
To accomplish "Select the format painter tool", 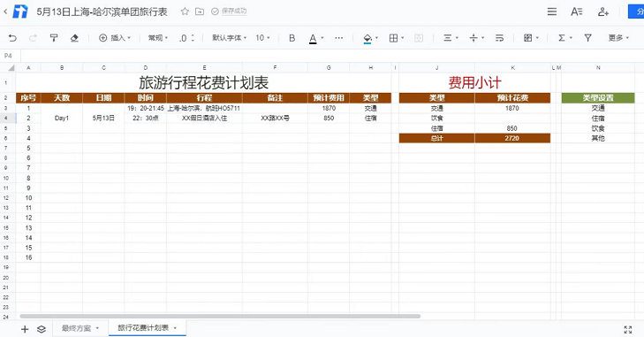I will (54, 38).
